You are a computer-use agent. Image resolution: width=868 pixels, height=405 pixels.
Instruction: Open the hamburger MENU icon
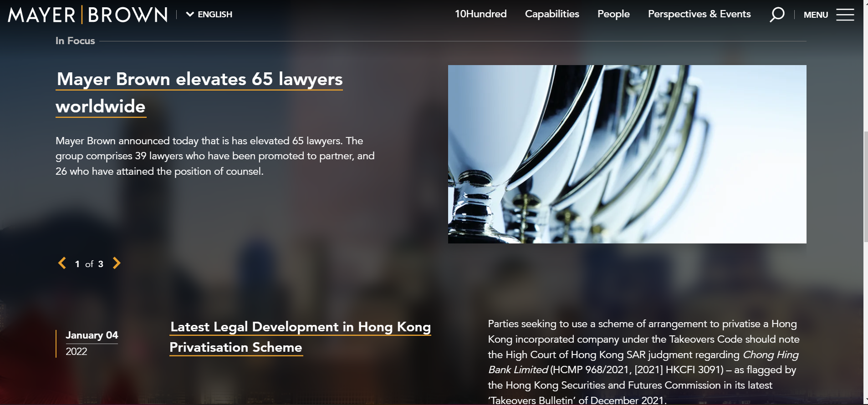pos(845,15)
